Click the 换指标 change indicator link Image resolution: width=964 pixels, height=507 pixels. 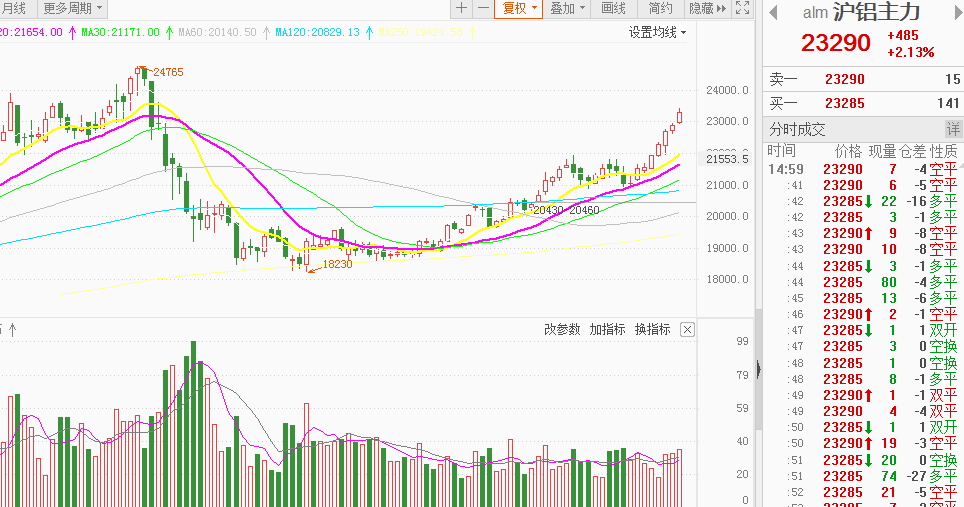pyautogui.click(x=652, y=329)
